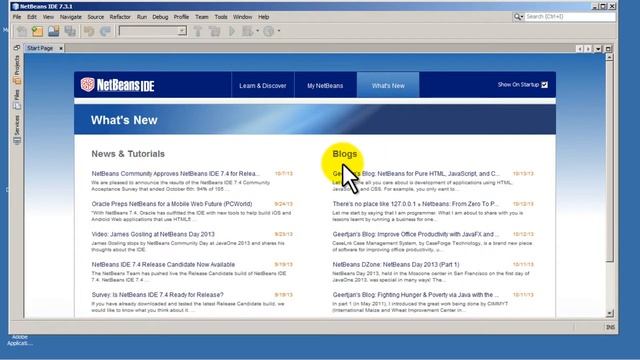Switch to My NetBeans tab
The height and width of the screenshot is (360, 640).
click(x=325, y=85)
